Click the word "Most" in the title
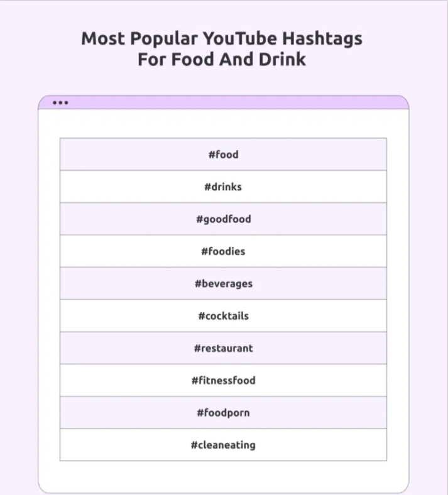This screenshot has width=448, height=495. click(x=103, y=38)
